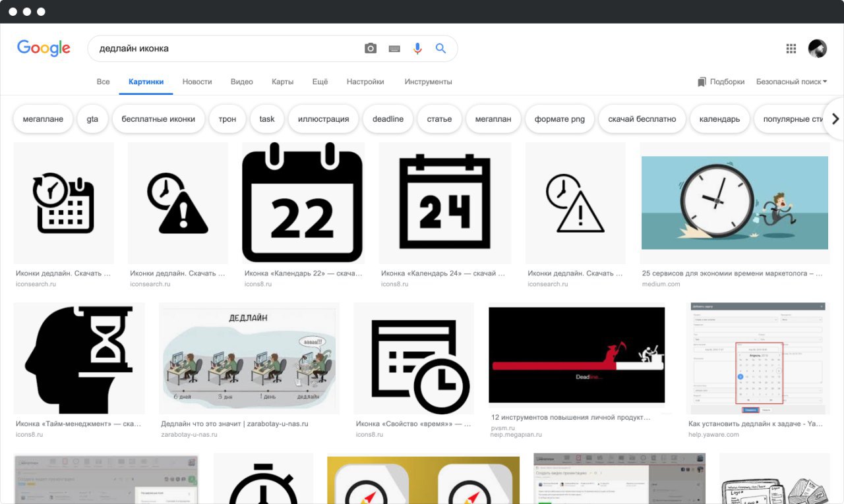The height and width of the screenshot is (504, 844).
Task: Open Как установить дедлайн к задаче link
Action: [755, 424]
